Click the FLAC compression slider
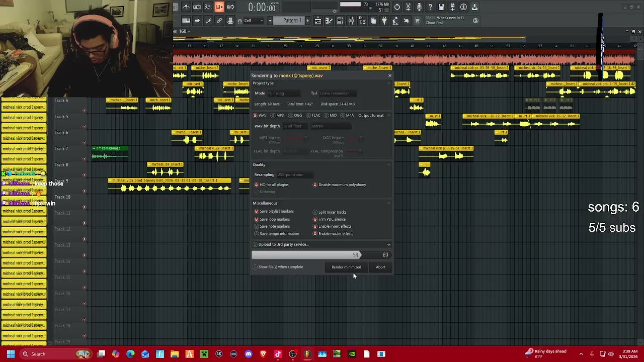Viewport: 644px width, 362px height. point(354,151)
